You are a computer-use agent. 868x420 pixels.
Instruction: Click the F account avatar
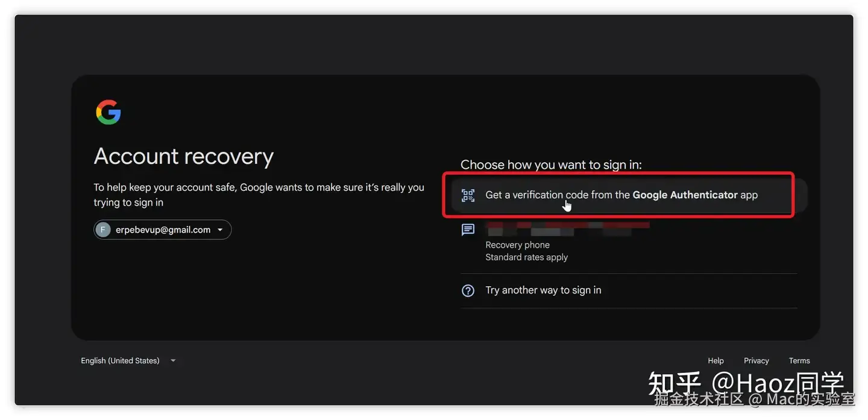click(103, 230)
